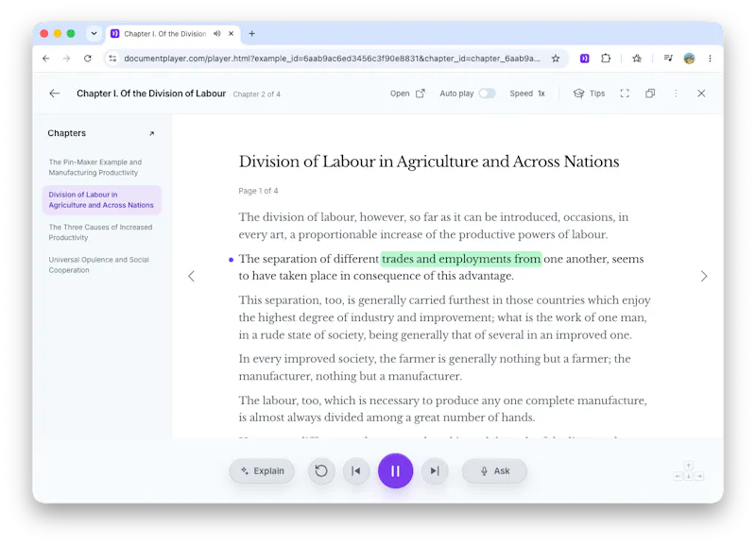Mute the tab via its speaker icon

tap(217, 34)
